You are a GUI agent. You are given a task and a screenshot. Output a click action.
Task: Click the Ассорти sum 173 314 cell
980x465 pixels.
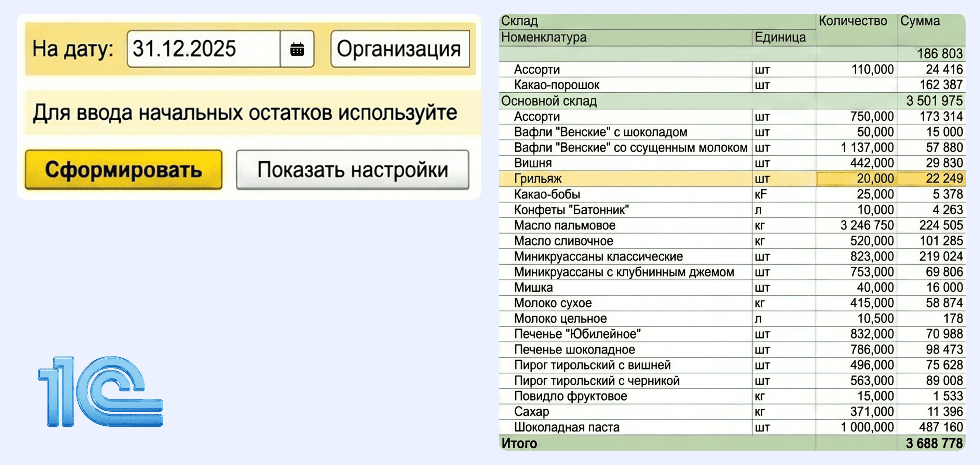[931, 117]
